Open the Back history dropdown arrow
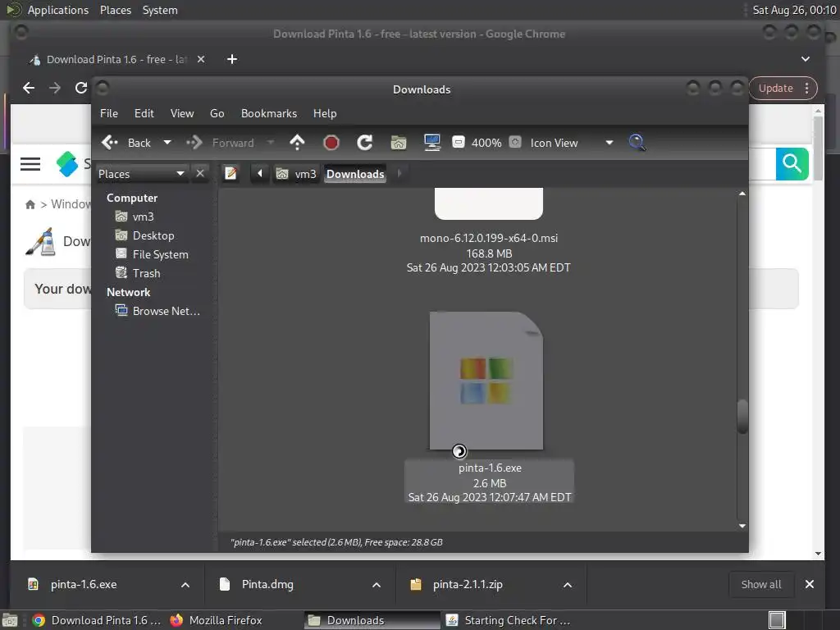Image resolution: width=840 pixels, height=630 pixels. point(167,143)
